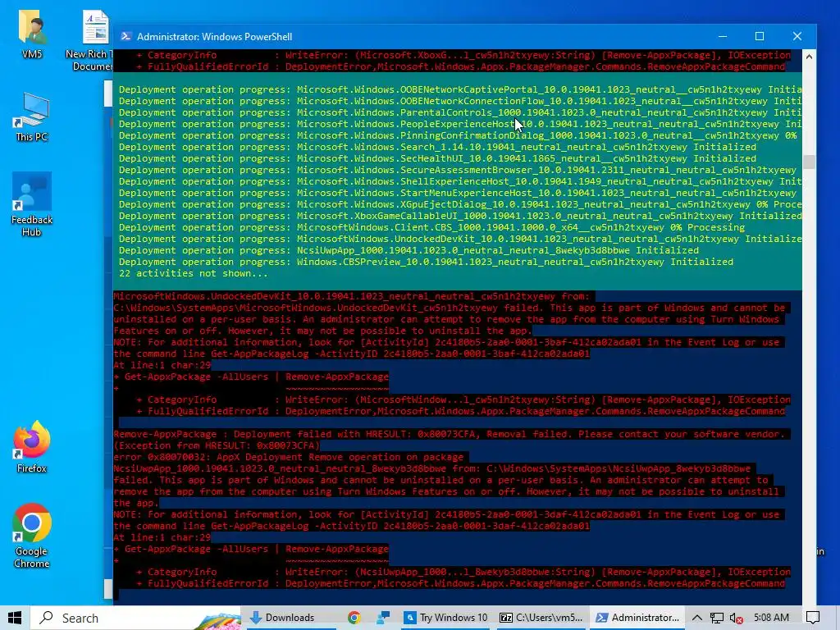840x630 pixels.
Task: Open the Chrome icon in the taskbar
Action: click(x=354, y=618)
